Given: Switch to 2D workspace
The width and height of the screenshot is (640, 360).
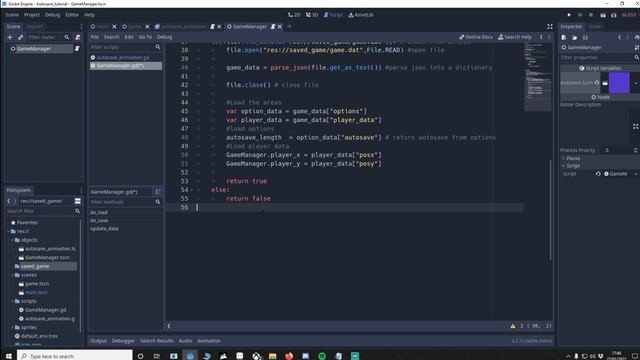Looking at the screenshot, I should click(294, 15).
